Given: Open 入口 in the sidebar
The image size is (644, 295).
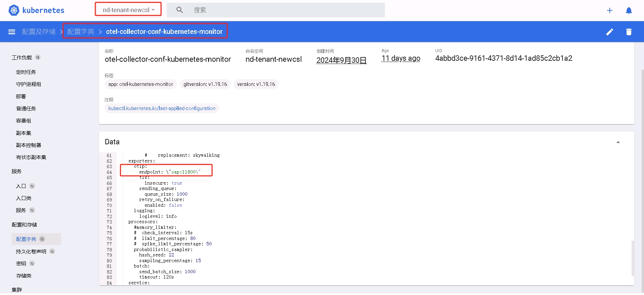Looking at the screenshot, I should (x=21, y=186).
